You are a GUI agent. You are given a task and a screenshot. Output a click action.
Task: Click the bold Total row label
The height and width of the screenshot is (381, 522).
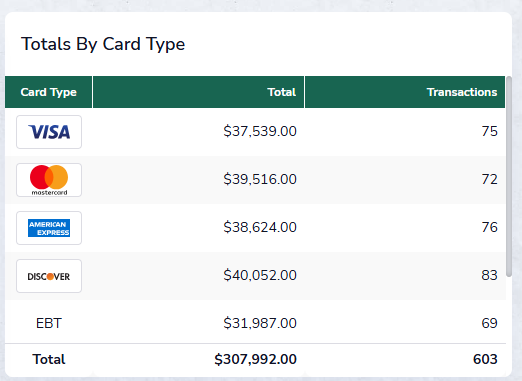tap(49, 359)
